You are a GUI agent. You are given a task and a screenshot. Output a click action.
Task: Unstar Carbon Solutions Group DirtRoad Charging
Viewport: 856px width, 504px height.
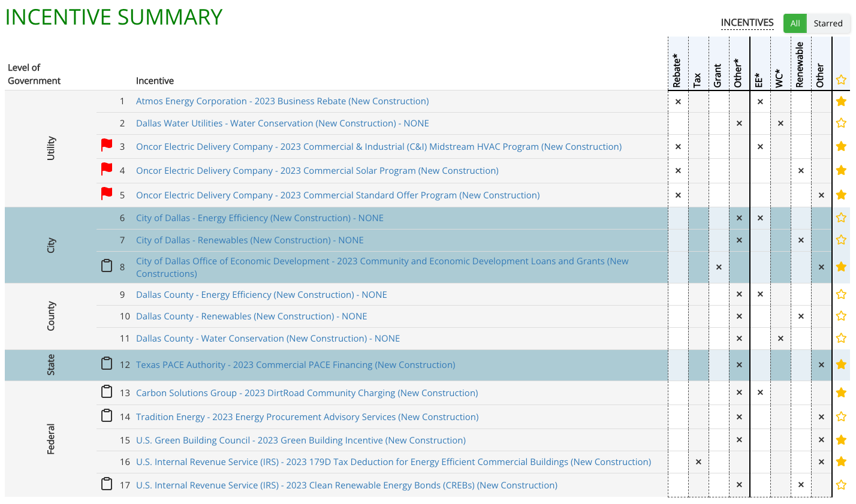click(841, 393)
